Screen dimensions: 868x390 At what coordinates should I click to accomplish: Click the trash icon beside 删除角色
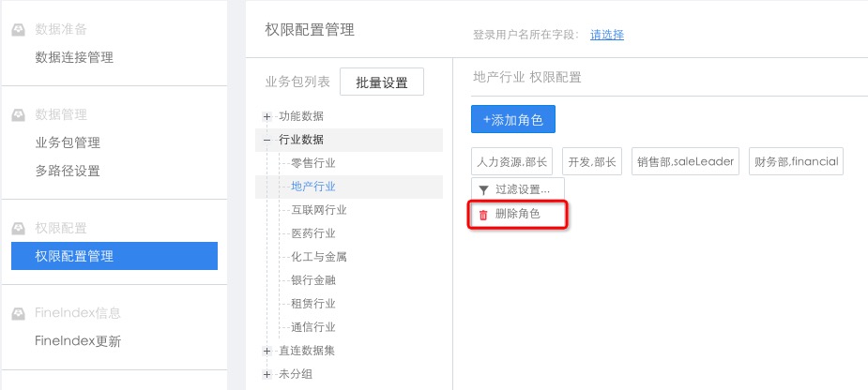[483, 215]
